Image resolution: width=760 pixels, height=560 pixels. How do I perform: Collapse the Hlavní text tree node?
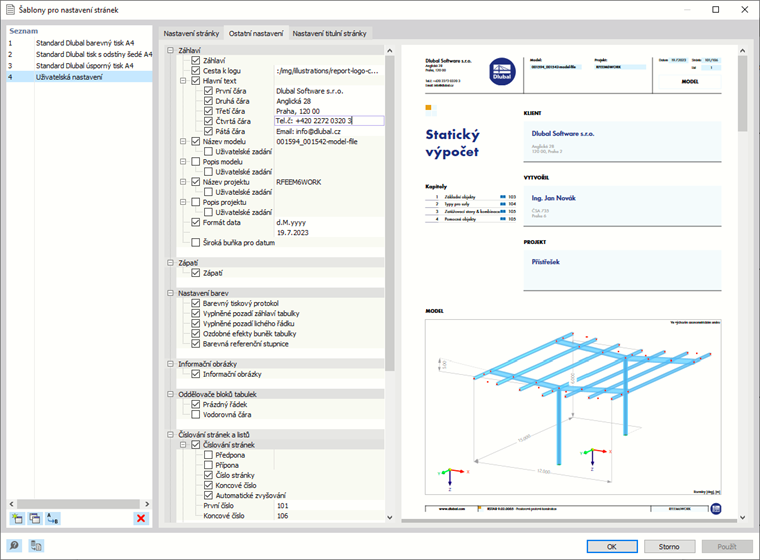click(x=183, y=80)
